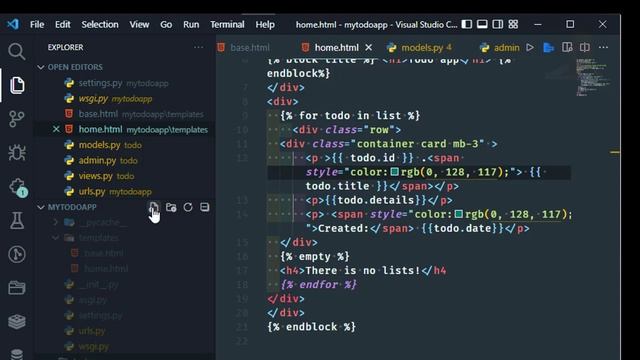640x360 pixels.
Task: Open the File menu
Action: click(37, 24)
